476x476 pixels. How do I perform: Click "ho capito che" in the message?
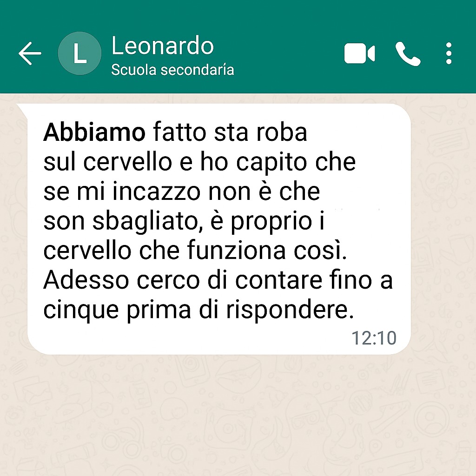coord(278,163)
